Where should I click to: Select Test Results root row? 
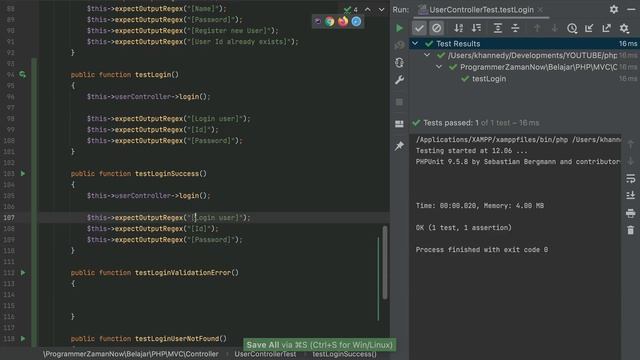click(524, 43)
